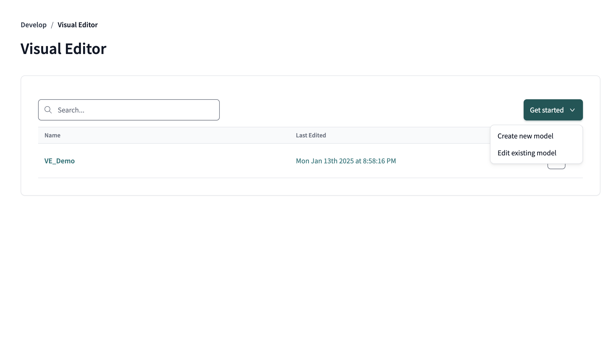Open the VE_Demo model
Viewport: 611px width, 364px height.
(x=60, y=161)
